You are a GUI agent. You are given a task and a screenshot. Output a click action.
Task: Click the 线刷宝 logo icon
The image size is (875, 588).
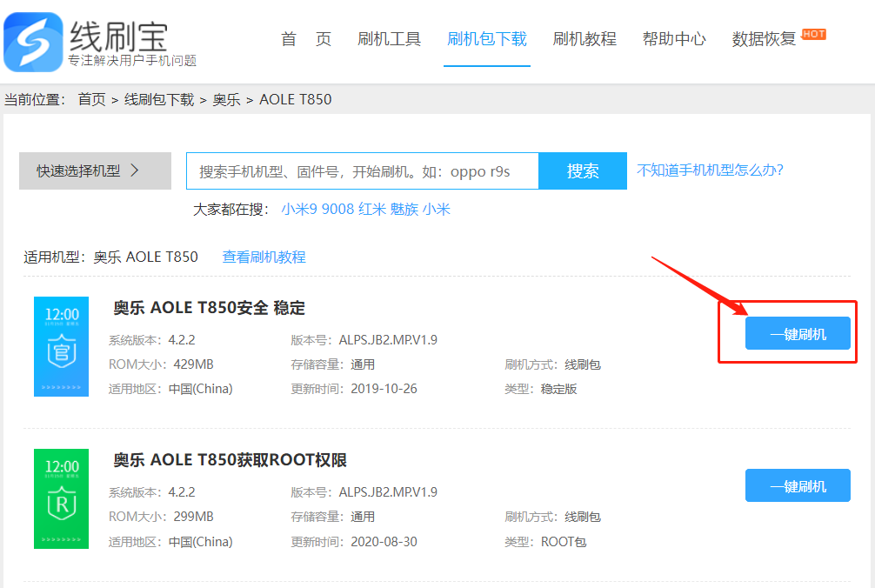click(33, 42)
